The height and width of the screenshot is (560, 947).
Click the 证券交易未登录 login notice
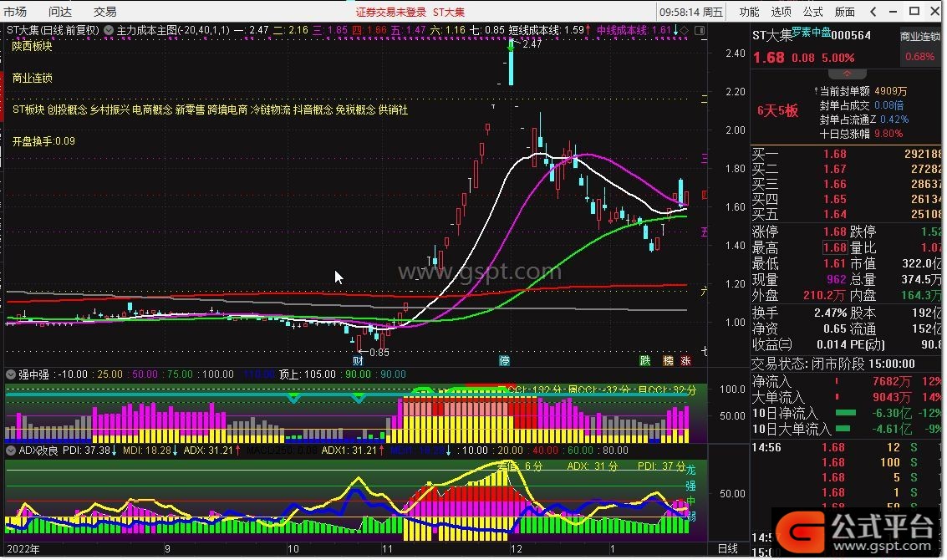(391, 12)
